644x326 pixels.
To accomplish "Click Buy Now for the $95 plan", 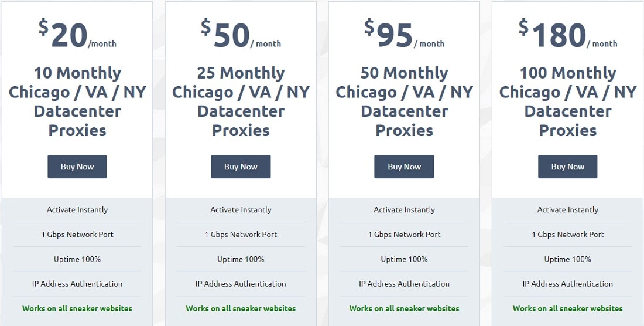I will click(404, 167).
